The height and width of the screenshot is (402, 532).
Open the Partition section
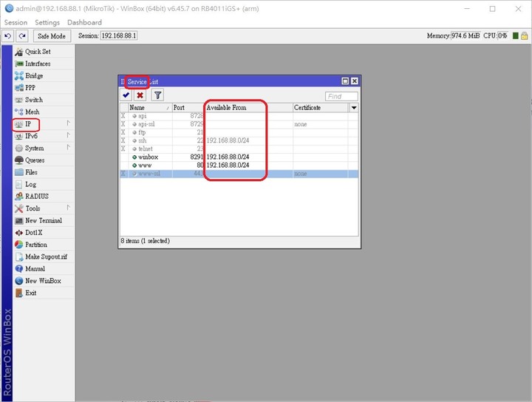44,245
